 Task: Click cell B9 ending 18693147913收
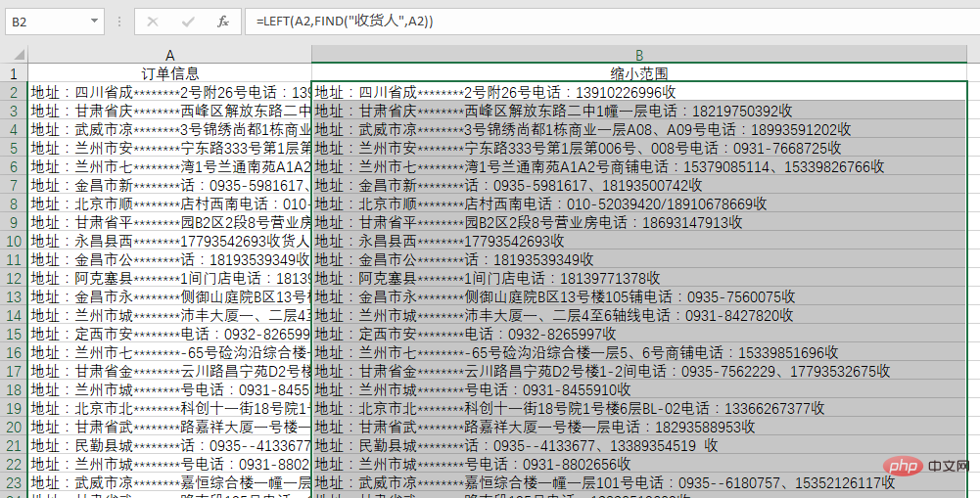pyautogui.click(x=638, y=222)
